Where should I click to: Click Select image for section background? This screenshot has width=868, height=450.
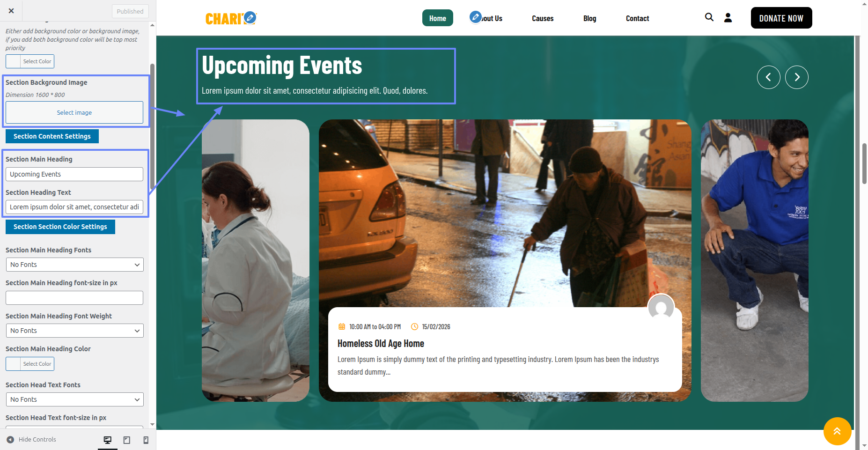tap(74, 112)
